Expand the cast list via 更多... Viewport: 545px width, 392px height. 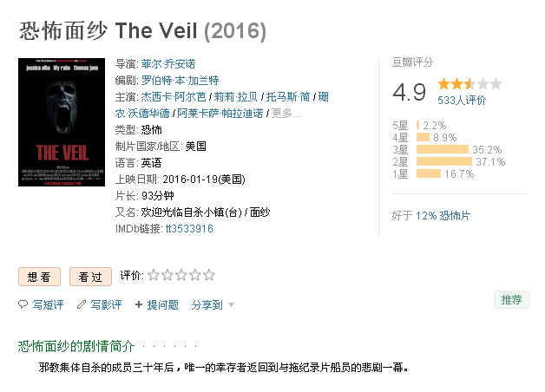[x=286, y=114]
